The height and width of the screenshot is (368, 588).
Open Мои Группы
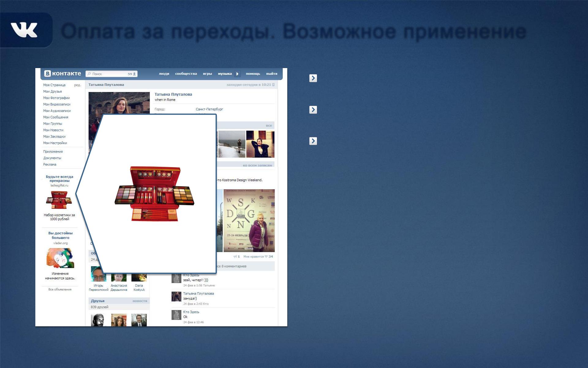click(x=53, y=124)
